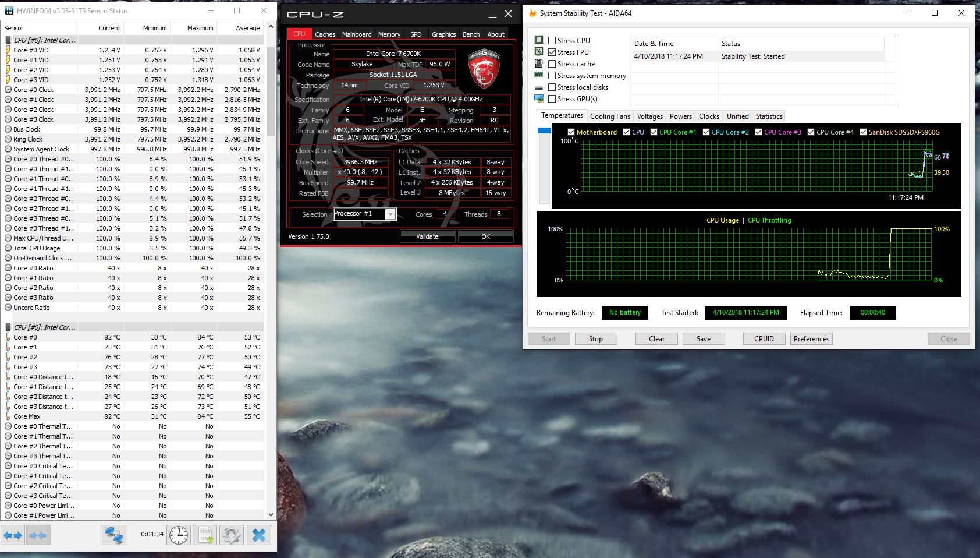Open AIDA64 Clocks tab
Image resolution: width=980 pixels, height=558 pixels.
coord(709,116)
